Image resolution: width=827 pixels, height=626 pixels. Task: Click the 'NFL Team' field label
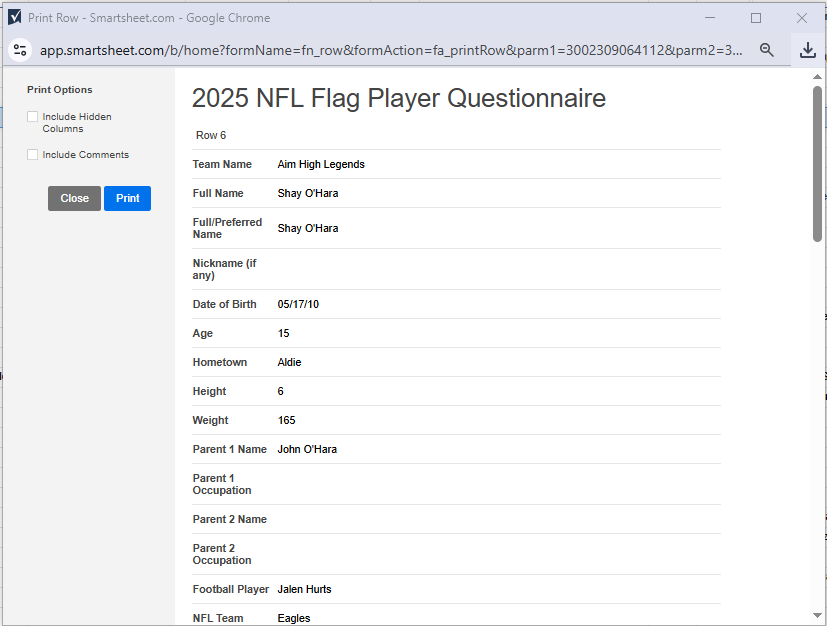pos(218,618)
